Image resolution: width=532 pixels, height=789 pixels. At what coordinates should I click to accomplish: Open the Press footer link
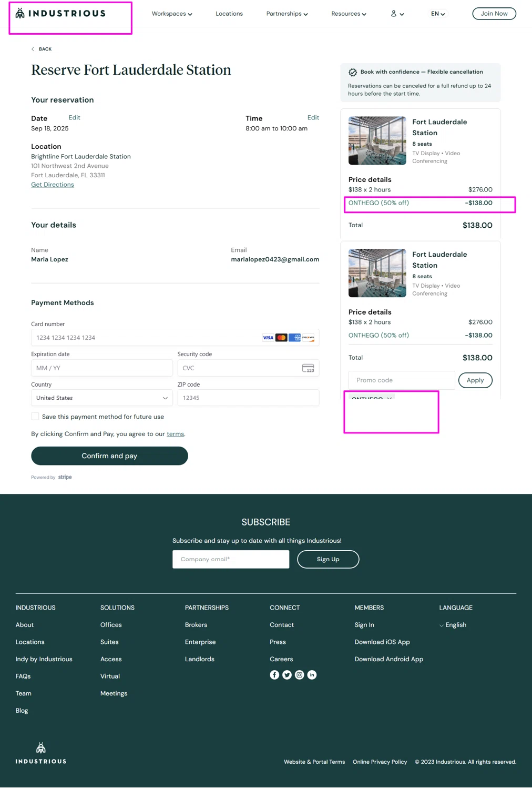click(x=278, y=642)
